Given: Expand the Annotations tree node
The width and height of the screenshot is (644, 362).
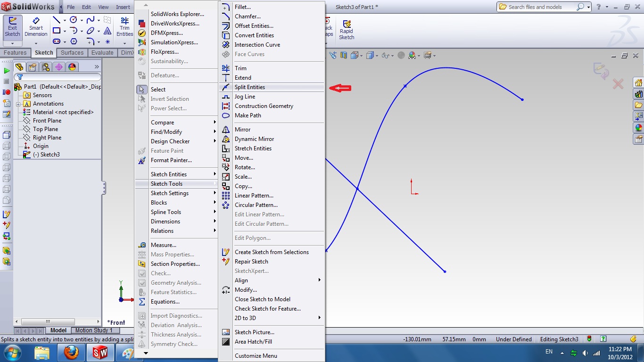Looking at the screenshot, I should (x=18, y=104).
